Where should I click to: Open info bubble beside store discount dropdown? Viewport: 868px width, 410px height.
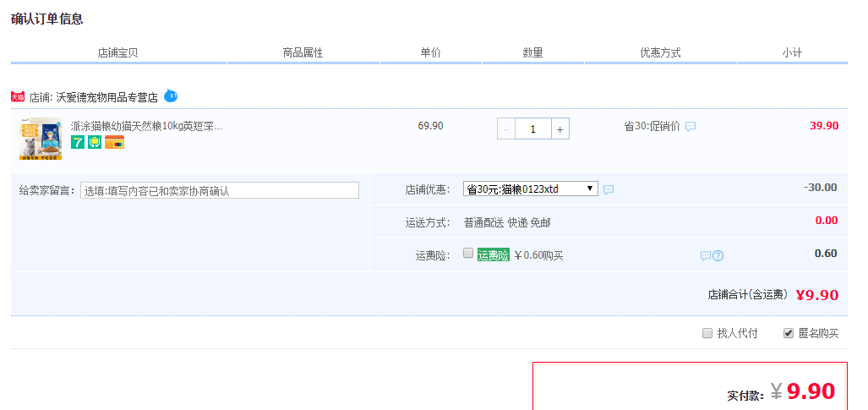(609, 189)
